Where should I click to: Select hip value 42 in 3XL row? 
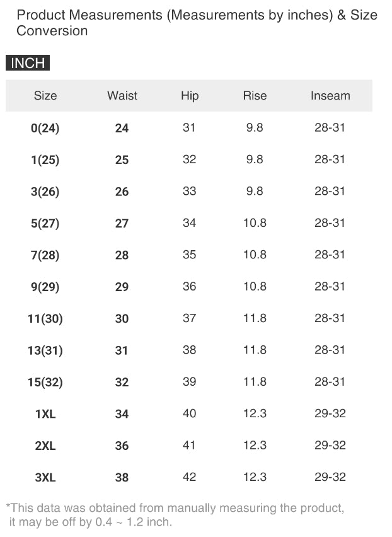coord(190,477)
